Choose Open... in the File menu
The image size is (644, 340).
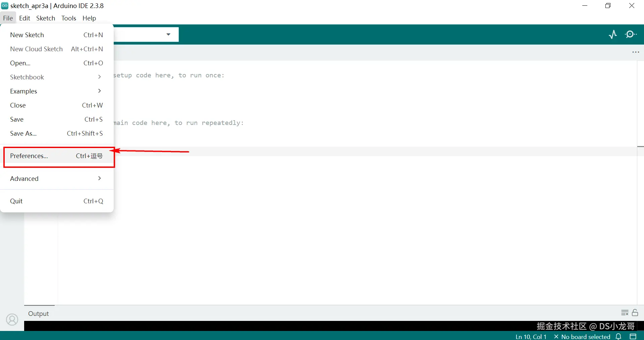57,63
